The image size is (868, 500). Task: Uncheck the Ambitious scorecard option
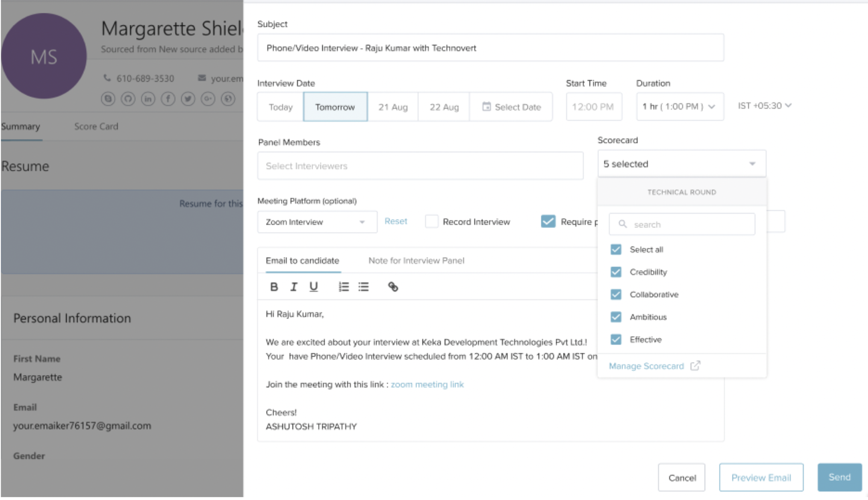click(x=616, y=317)
